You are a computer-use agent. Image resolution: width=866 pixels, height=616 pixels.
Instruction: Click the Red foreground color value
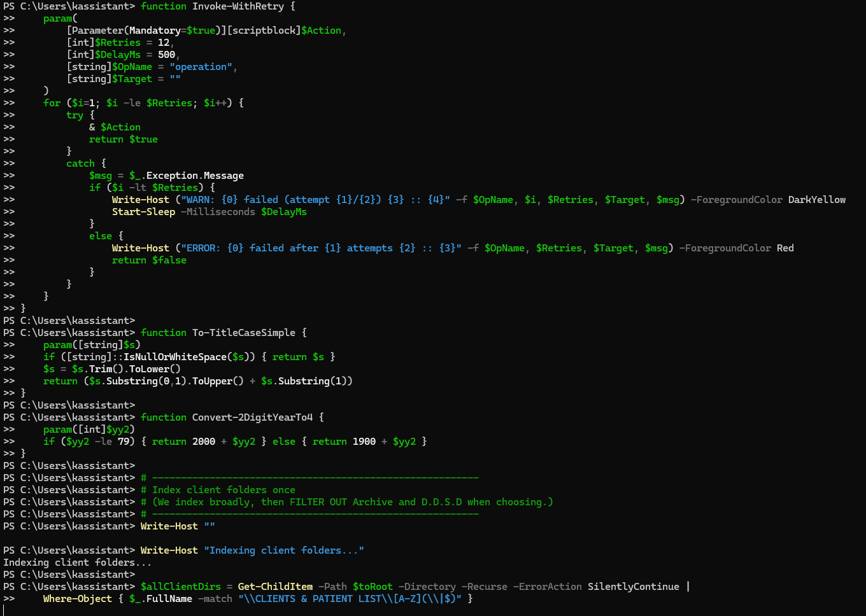(x=785, y=248)
